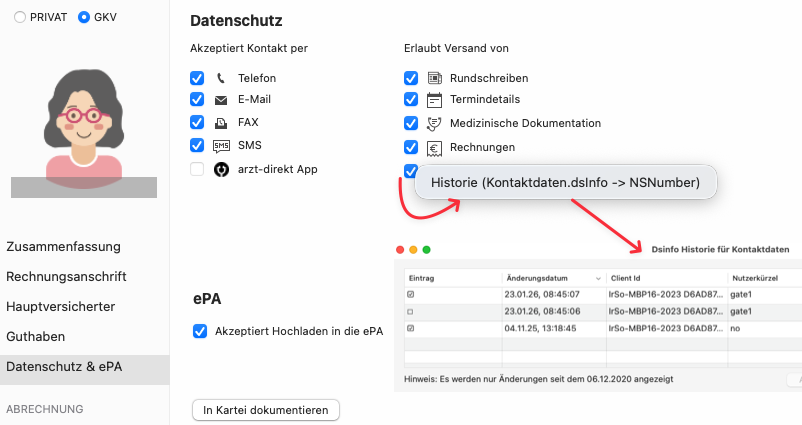Go to Hauptversicherter
Viewport: 802px width, 425px height.
tap(60, 307)
